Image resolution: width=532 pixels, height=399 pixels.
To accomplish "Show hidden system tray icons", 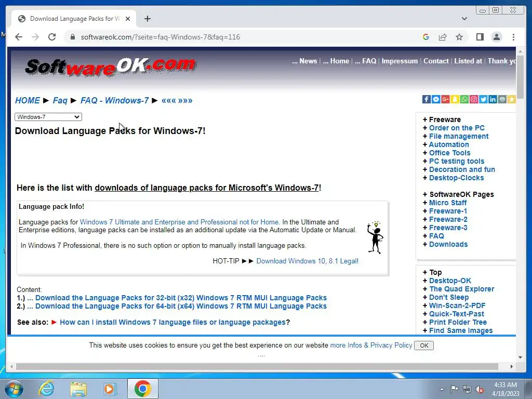I will click(442, 389).
